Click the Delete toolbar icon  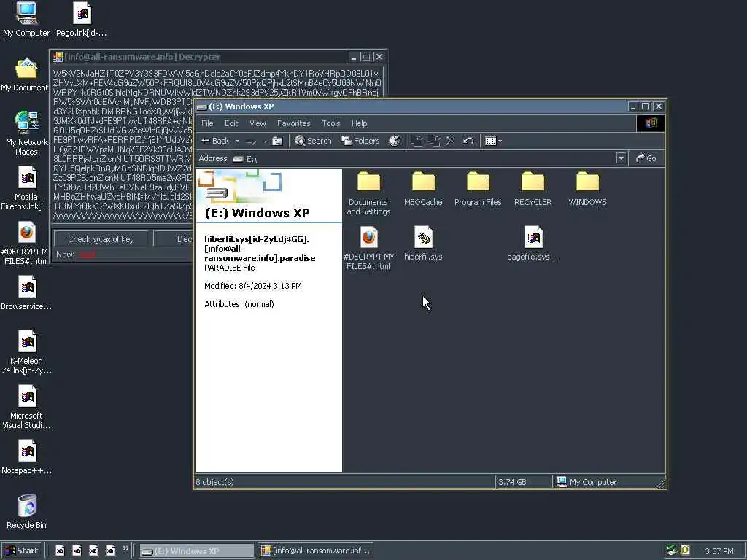450,141
